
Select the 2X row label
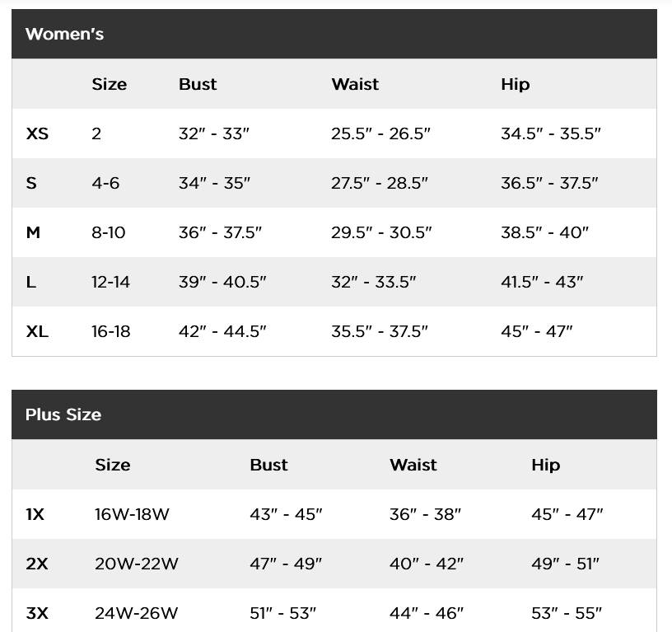point(37,564)
